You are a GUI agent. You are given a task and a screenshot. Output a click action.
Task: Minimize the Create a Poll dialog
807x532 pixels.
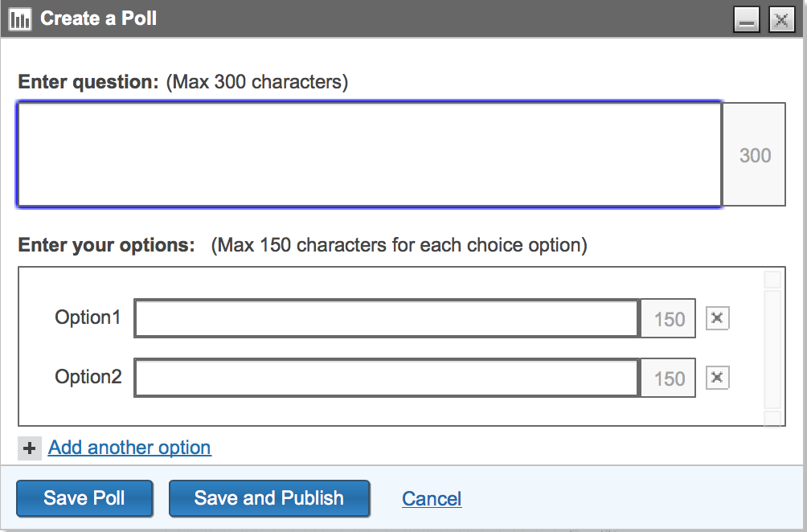coord(747,20)
